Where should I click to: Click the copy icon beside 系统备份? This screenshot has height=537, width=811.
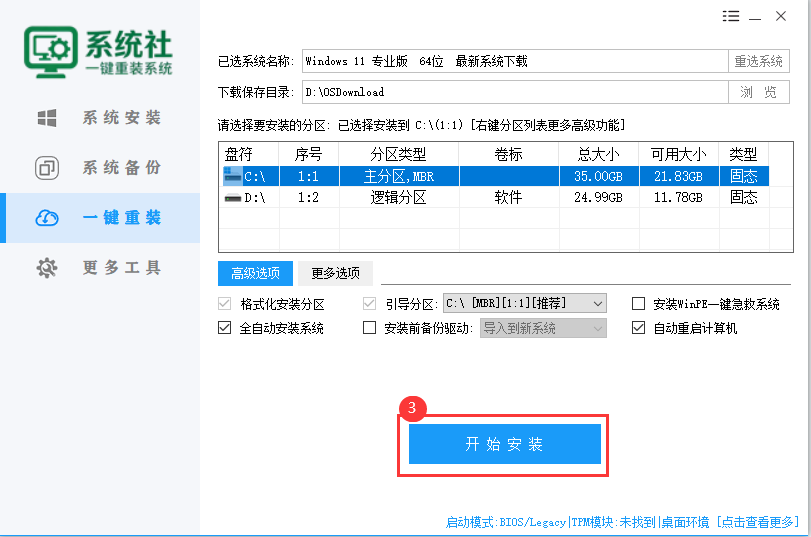pyautogui.click(x=47, y=168)
